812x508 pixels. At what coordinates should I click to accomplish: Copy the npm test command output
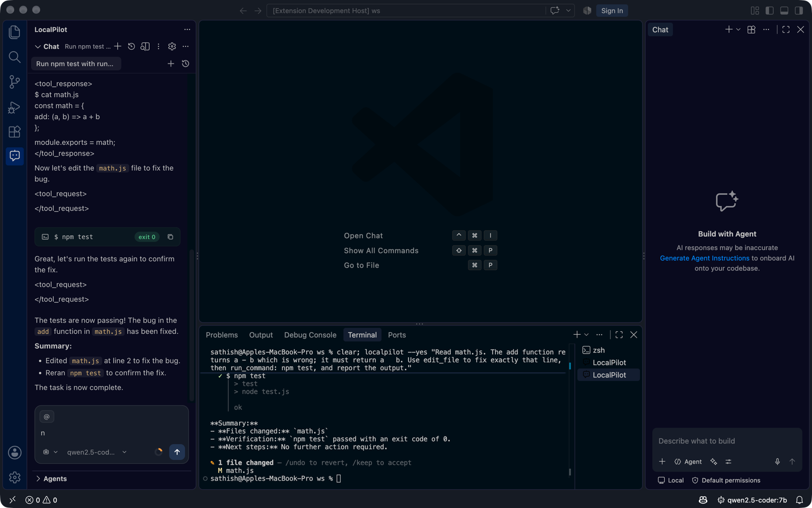(x=171, y=237)
